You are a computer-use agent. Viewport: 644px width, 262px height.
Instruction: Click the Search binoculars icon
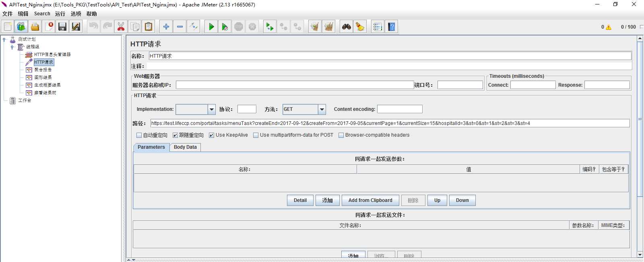(x=346, y=27)
